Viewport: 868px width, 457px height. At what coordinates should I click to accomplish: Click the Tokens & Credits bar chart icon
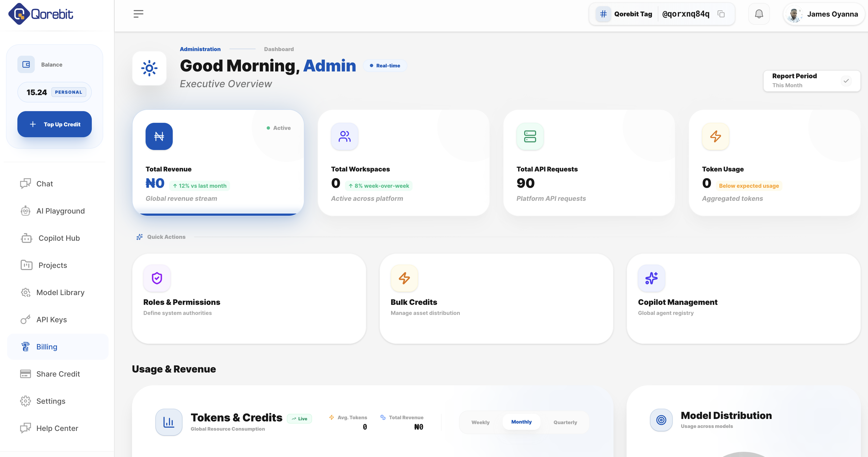169,422
